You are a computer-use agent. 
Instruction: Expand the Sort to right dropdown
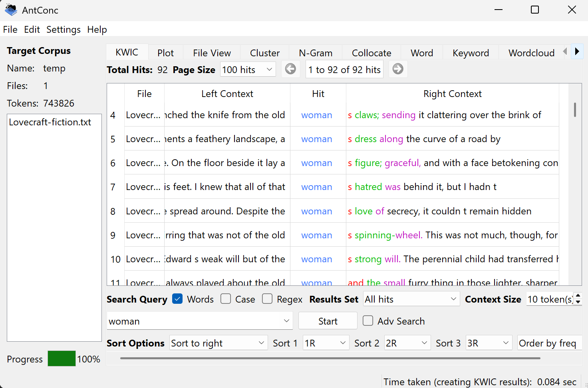[218, 343]
